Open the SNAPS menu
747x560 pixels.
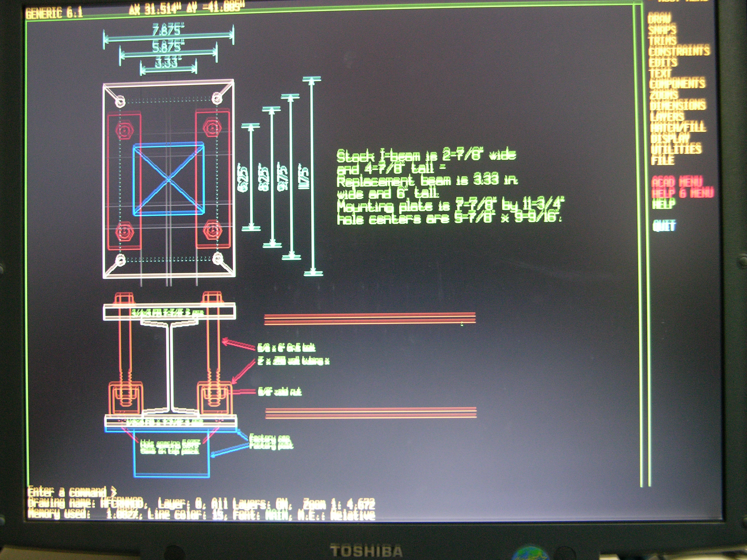point(662,30)
